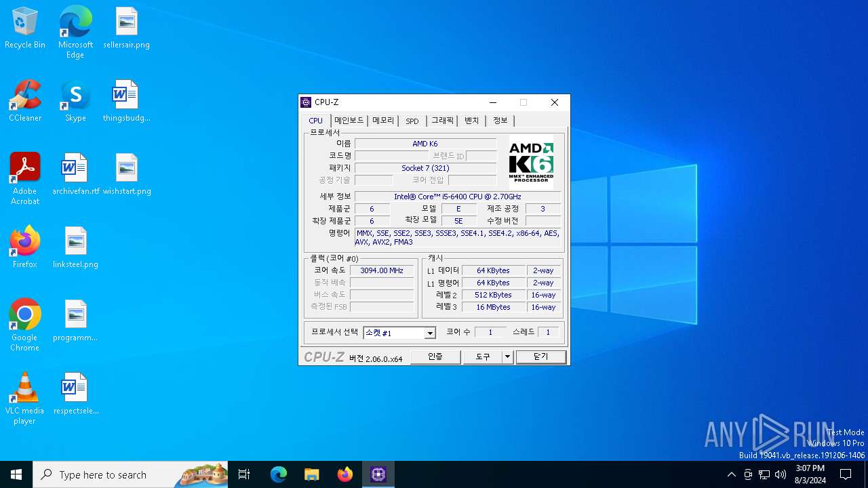Select the programm... image file icon
This screenshot has width=868, height=488.
coord(75,321)
